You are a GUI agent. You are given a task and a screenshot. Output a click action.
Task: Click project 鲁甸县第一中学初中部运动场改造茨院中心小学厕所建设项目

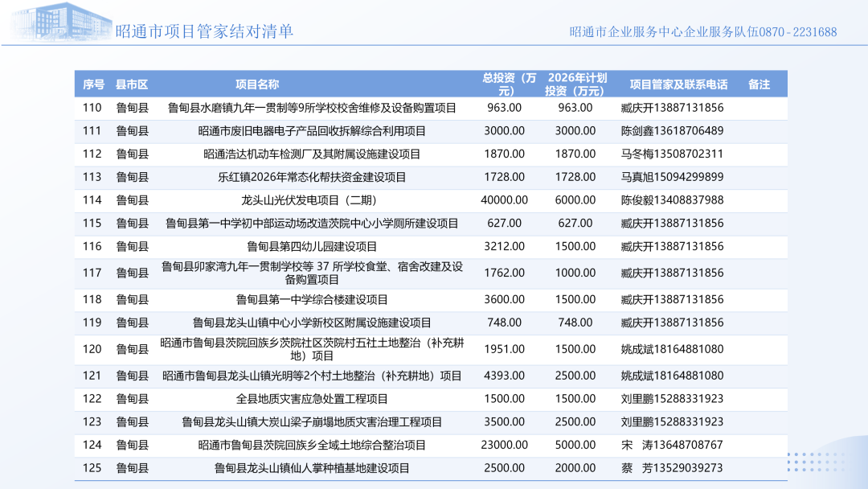tap(312, 224)
